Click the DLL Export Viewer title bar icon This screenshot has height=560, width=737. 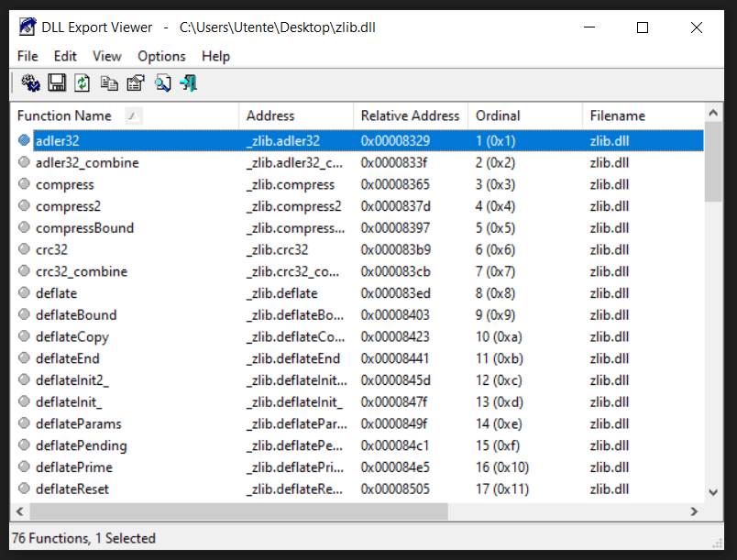[27, 27]
